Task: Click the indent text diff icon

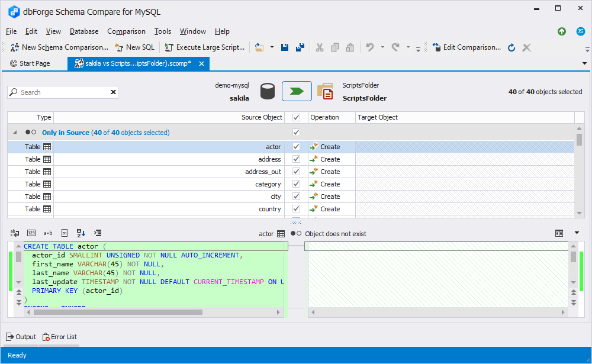Action: pyautogui.click(x=98, y=233)
